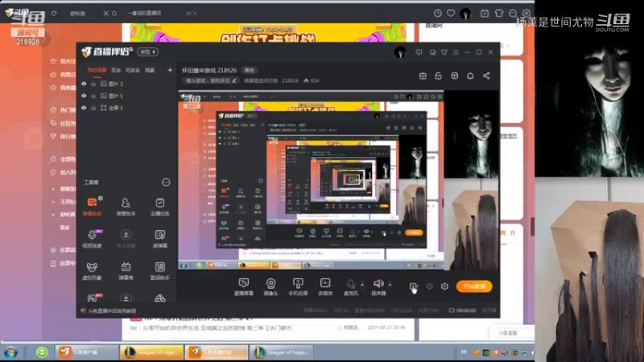The image size is (644, 362).
Task: Open the 弹幕秀 tool
Action: (126, 271)
